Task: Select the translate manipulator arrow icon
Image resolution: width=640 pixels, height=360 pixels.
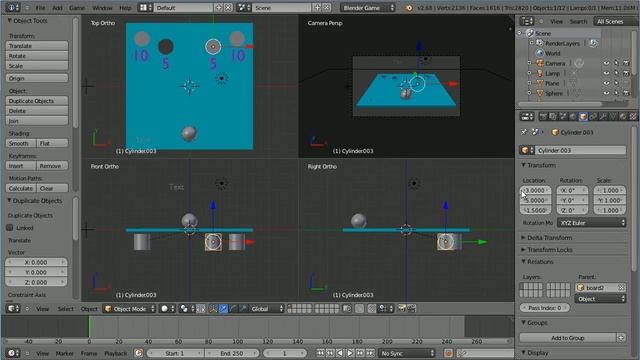Action: coord(223,309)
